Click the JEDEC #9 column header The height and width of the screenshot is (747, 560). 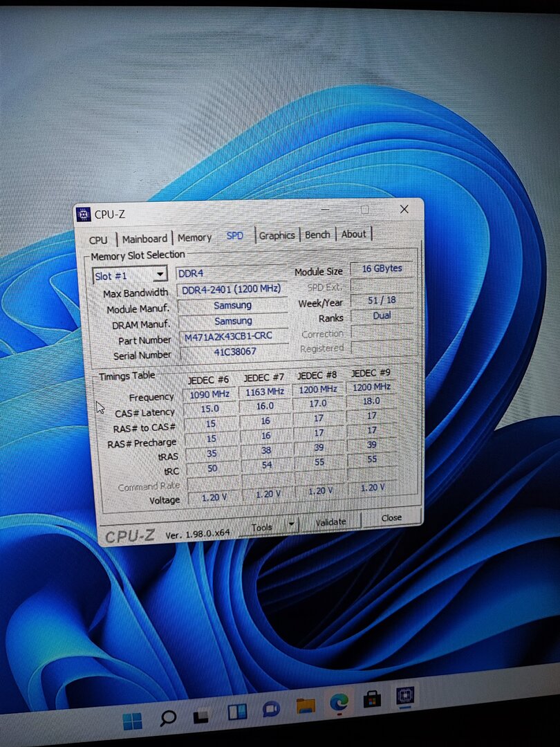[x=371, y=373]
